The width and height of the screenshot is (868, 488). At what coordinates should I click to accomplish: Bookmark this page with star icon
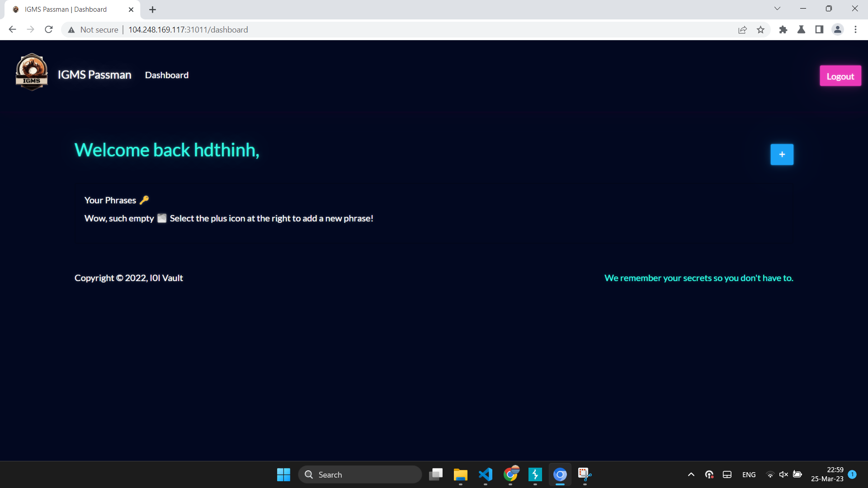click(760, 30)
